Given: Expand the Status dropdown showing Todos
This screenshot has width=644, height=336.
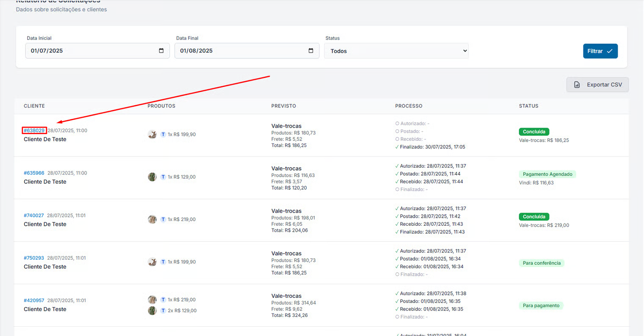Looking at the screenshot, I should point(396,51).
